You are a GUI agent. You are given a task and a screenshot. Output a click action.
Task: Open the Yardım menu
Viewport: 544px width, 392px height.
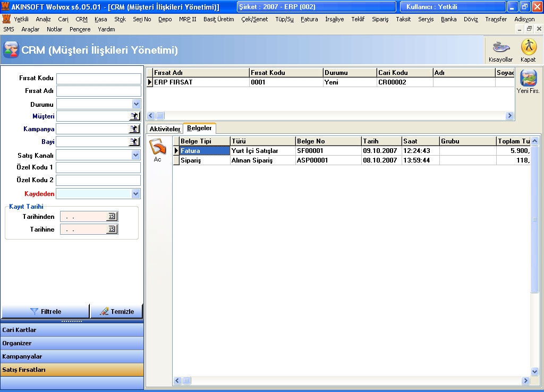(106, 29)
